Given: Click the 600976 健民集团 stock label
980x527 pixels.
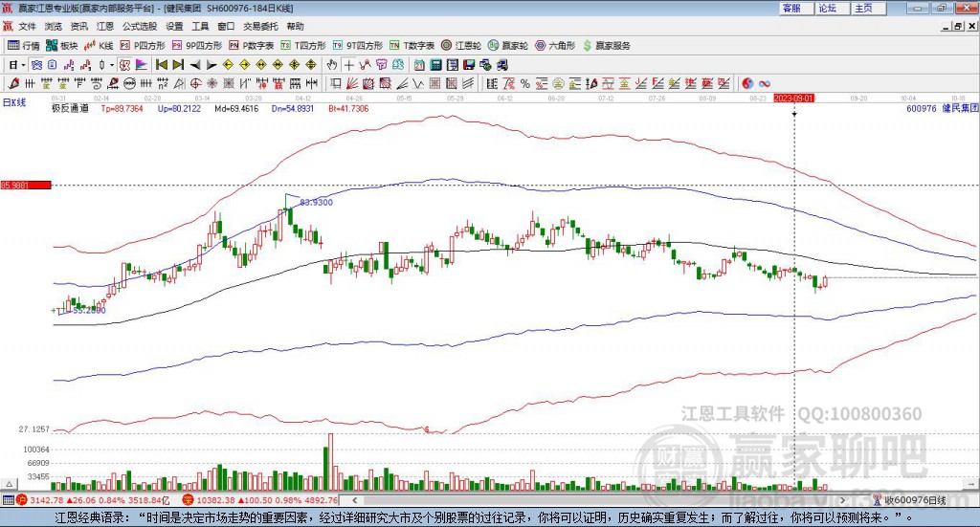Looking at the screenshot, I should tap(942, 109).
